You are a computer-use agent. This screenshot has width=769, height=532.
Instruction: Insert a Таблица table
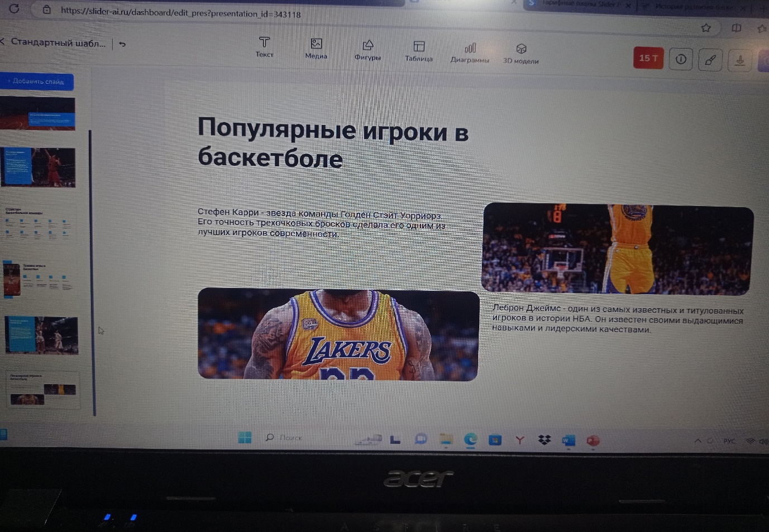tap(419, 51)
